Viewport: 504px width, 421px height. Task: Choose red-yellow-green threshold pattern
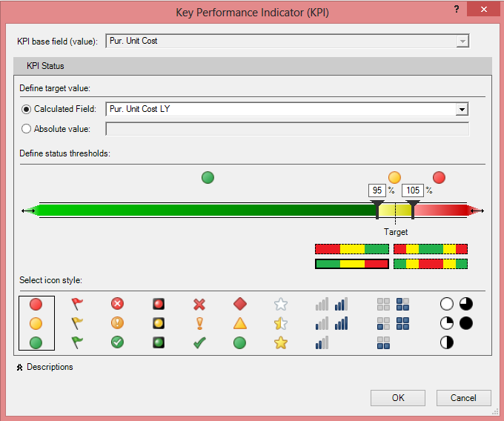[x=352, y=249]
